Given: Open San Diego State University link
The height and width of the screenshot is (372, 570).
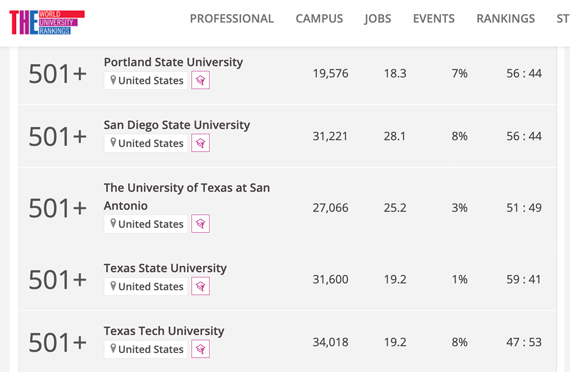Looking at the screenshot, I should click(x=177, y=125).
